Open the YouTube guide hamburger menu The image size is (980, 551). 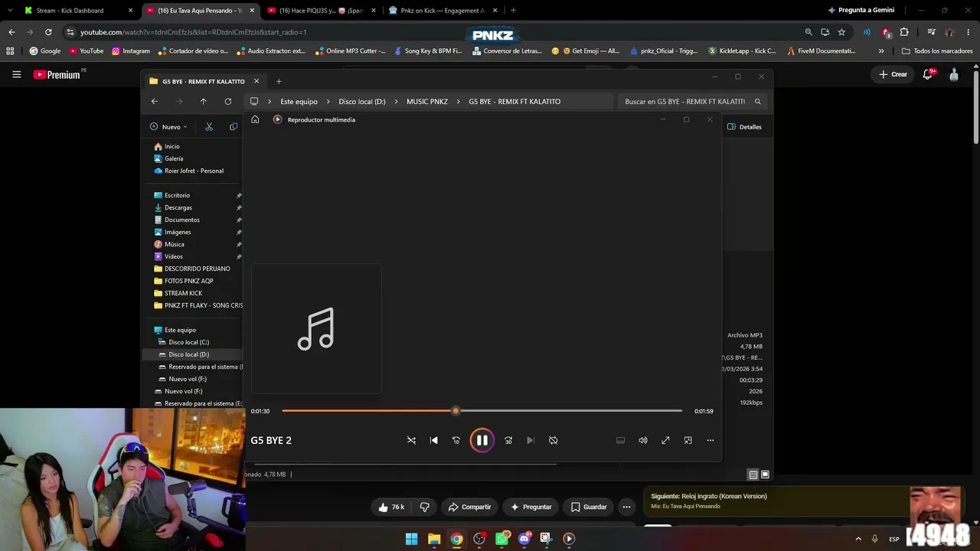(x=16, y=74)
